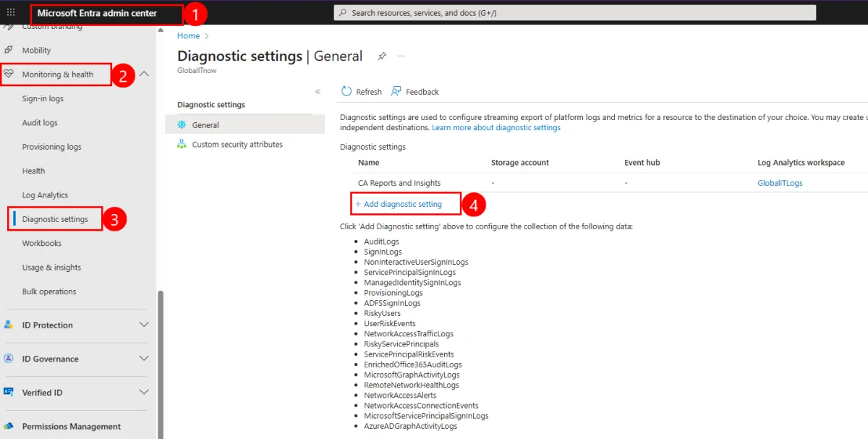Click the pin icon beside the page title

pyautogui.click(x=382, y=56)
